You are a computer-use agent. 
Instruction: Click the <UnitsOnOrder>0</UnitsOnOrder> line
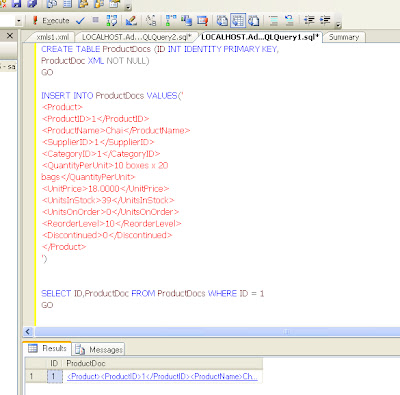tap(110, 212)
